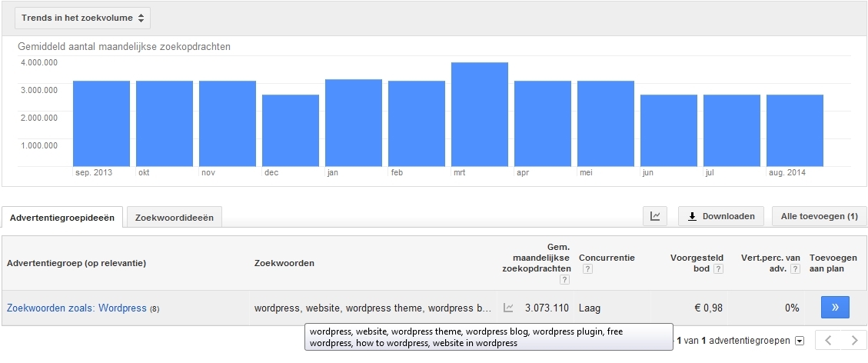This screenshot has width=868, height=363.
Task: Click the '0%' ad impression share value
Action: click(792, 308)
